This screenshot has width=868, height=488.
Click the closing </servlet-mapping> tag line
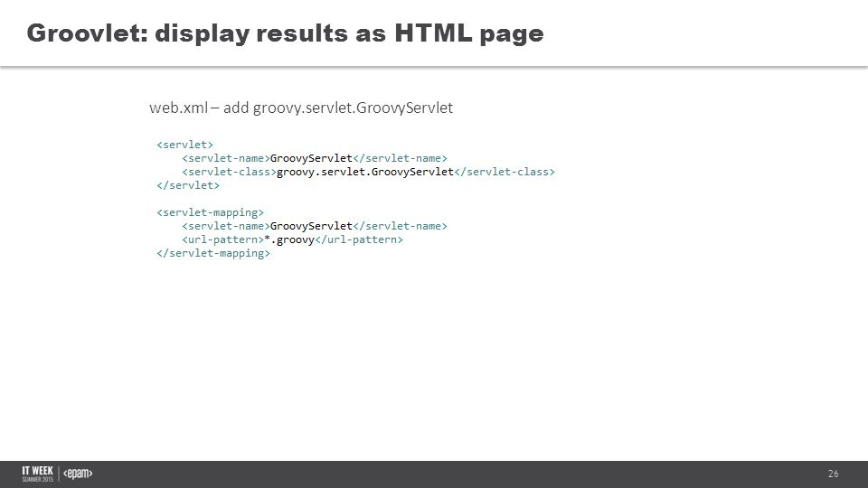click(x=213, y=253)
